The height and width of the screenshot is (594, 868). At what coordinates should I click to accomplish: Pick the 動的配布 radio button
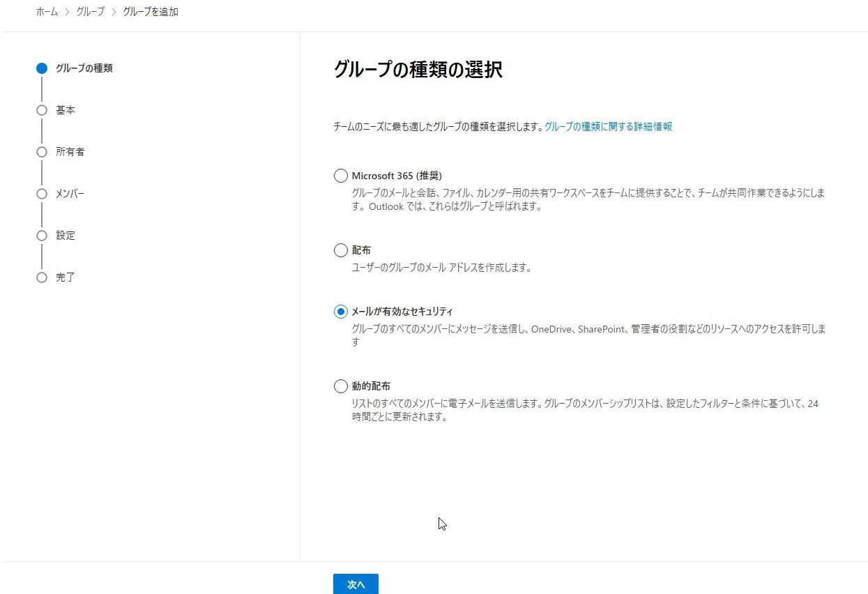(341, 386)
